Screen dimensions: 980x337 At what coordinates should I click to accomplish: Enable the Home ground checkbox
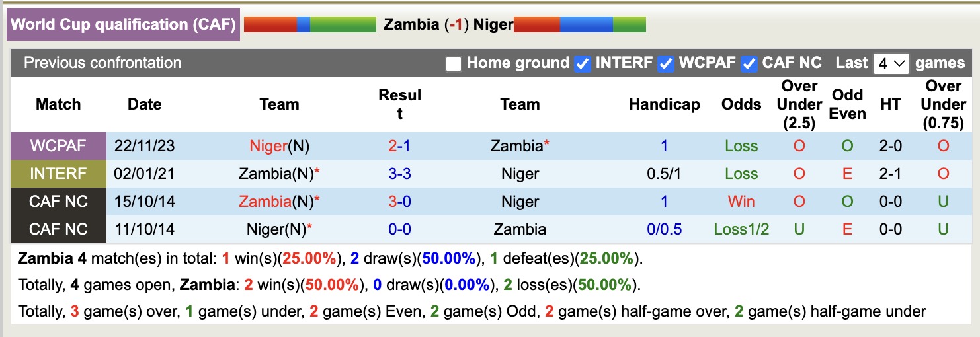click(453, 64)
